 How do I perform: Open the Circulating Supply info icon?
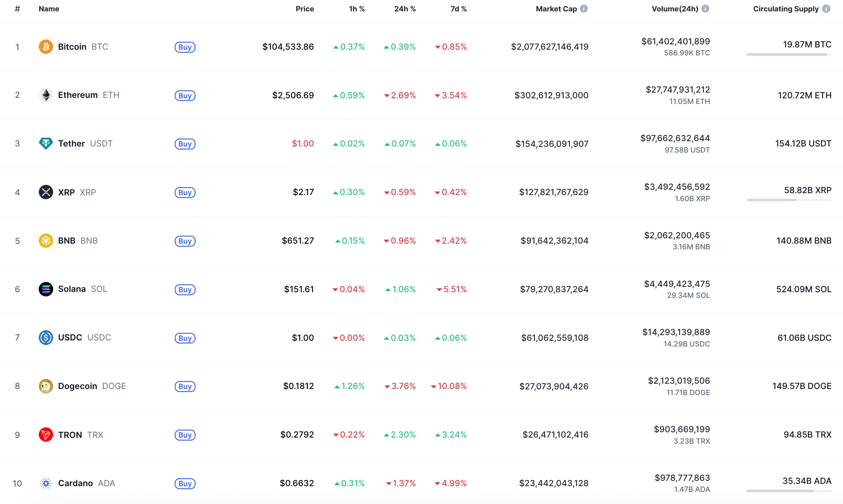[x=826, y=8]
